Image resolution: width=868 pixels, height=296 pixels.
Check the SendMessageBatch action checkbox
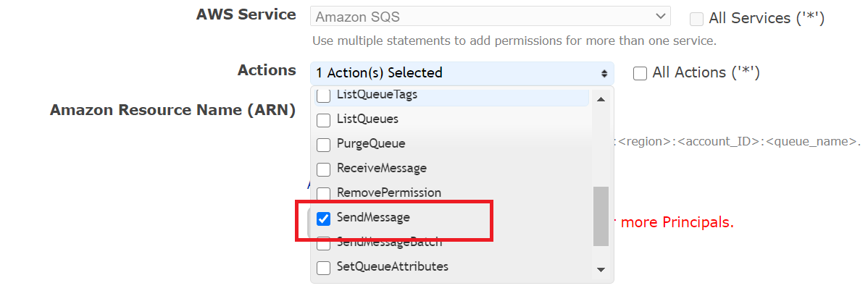tap(324, 243)
